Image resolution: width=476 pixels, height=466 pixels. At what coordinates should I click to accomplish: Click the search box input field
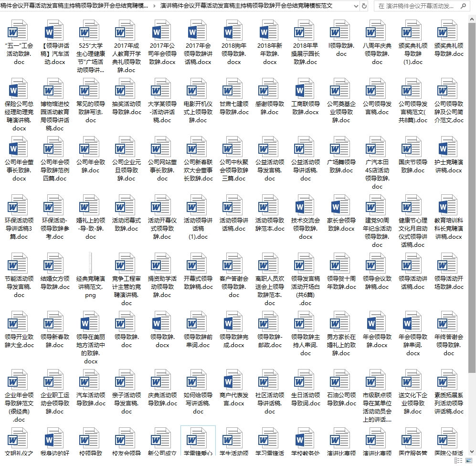[x=415, y=6]
